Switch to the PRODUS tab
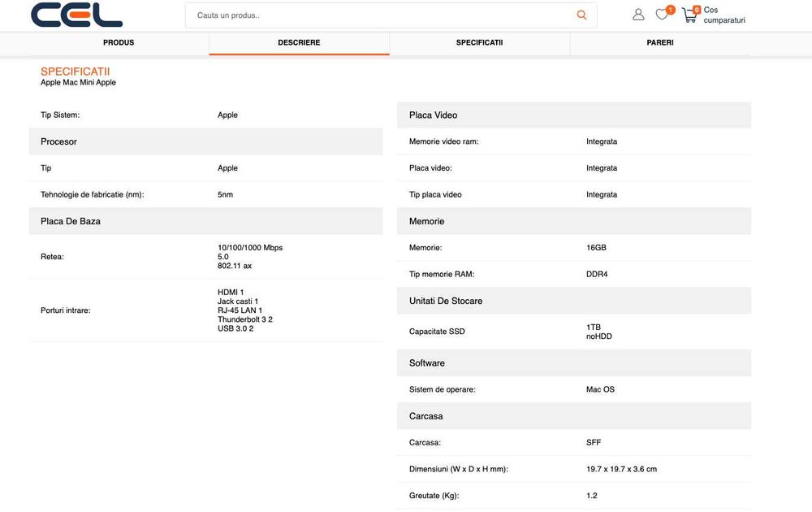 pos(119,42)
